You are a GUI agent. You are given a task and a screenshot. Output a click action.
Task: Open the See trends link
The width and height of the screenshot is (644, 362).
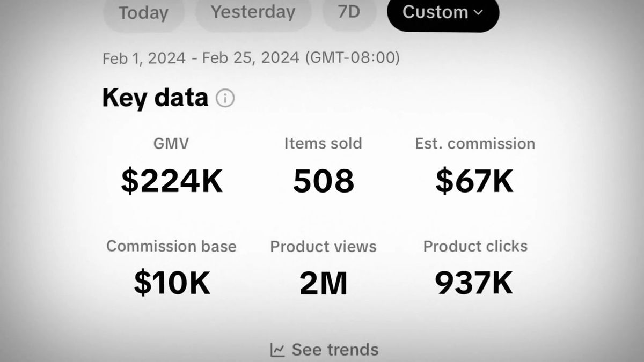pyautogui.click(x=334, y=350)
